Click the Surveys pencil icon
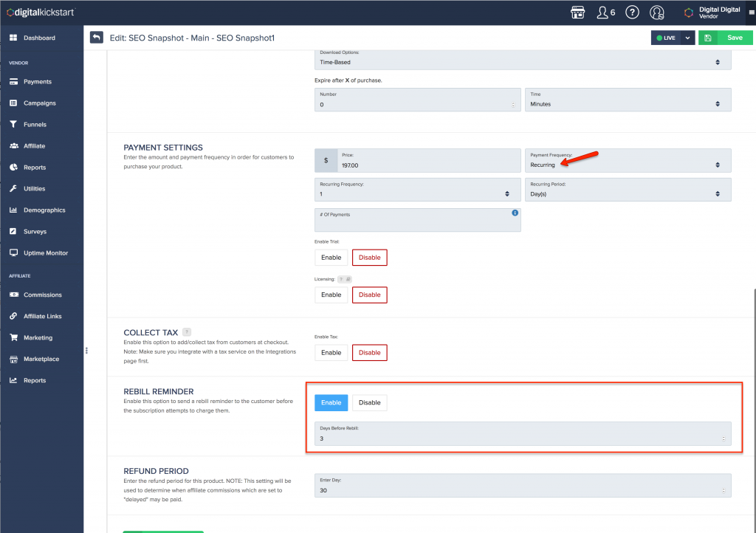This screenshot has height=533, width=756. tap(13, 231)
